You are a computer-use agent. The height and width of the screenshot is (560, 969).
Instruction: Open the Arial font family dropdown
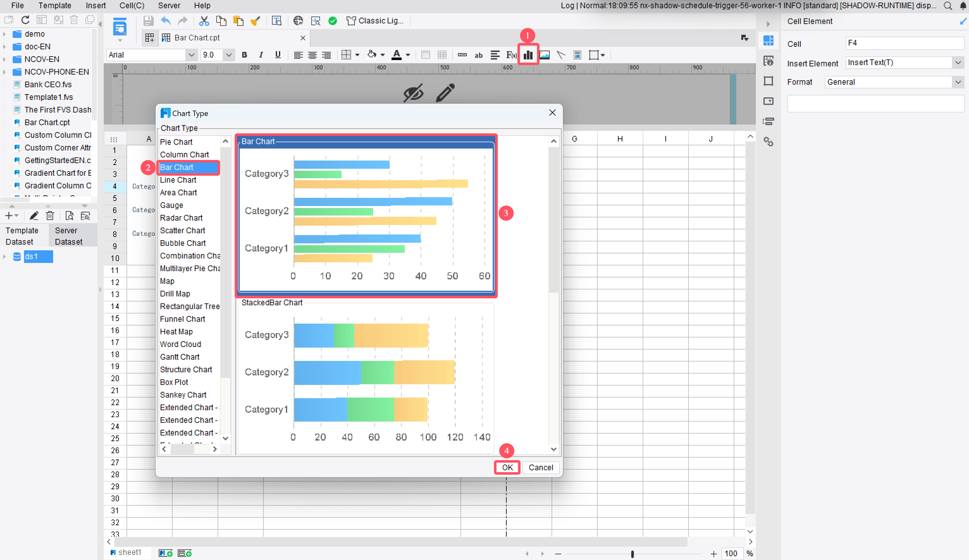tap(191, 55)
